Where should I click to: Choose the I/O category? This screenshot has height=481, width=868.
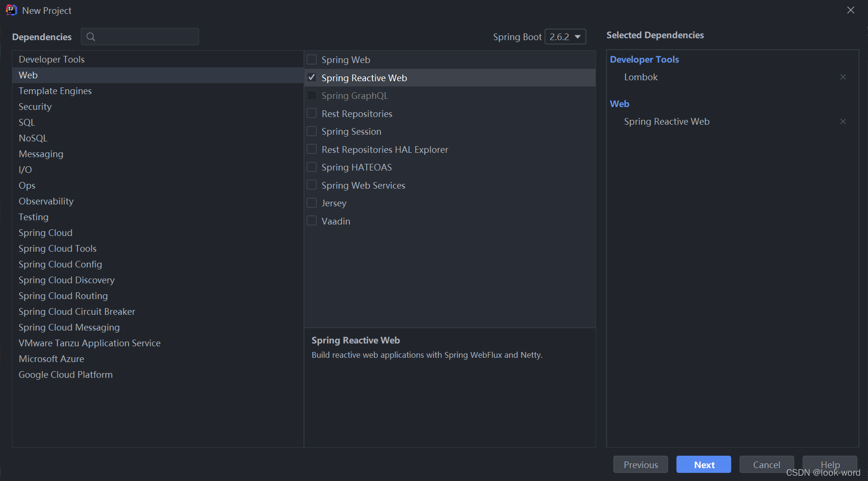click(158, 170)
